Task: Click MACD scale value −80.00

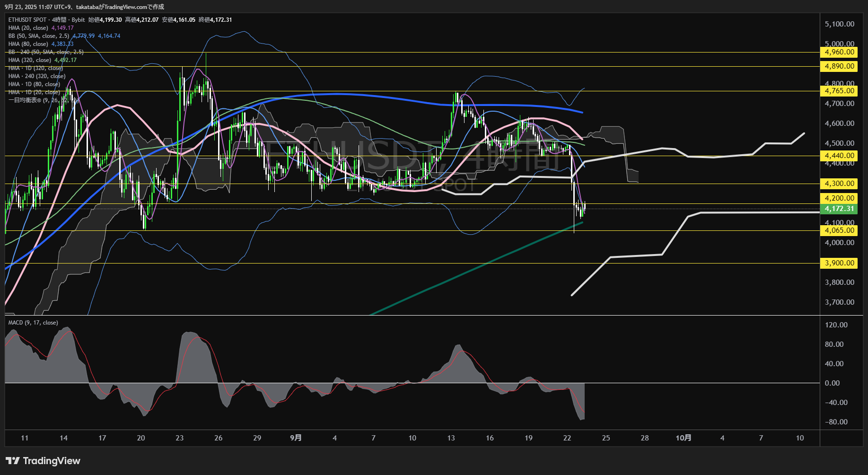Action: pos(836,422)
